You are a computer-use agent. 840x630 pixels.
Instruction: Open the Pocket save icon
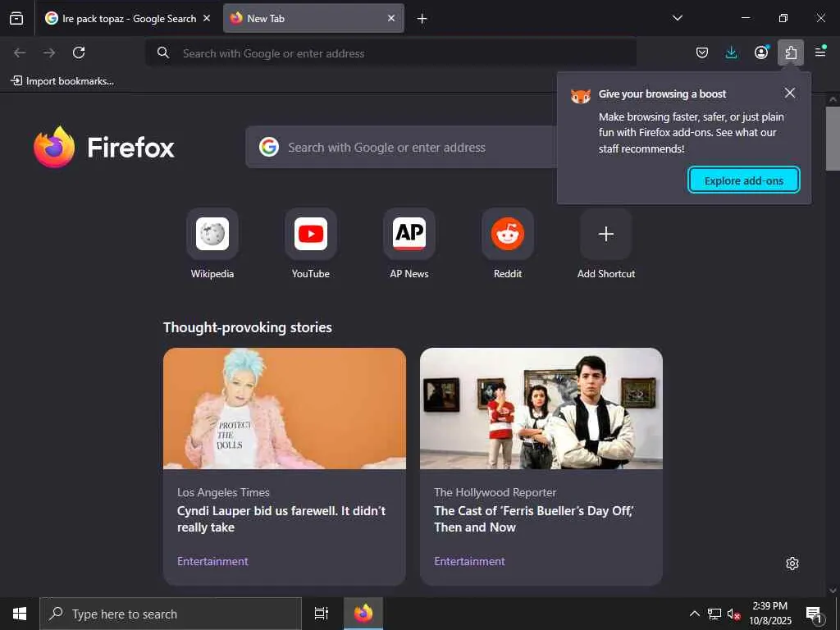(702, 52)
